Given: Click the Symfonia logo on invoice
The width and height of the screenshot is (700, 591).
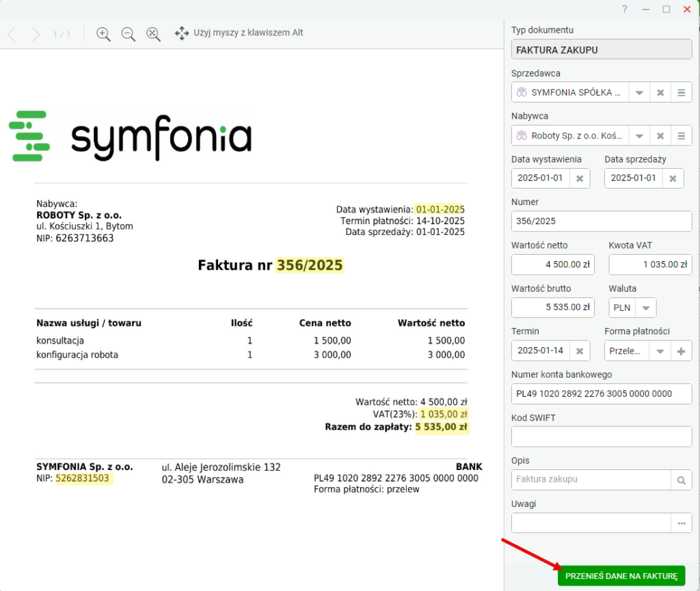Looking at the screenshot, I should (131, 136).
